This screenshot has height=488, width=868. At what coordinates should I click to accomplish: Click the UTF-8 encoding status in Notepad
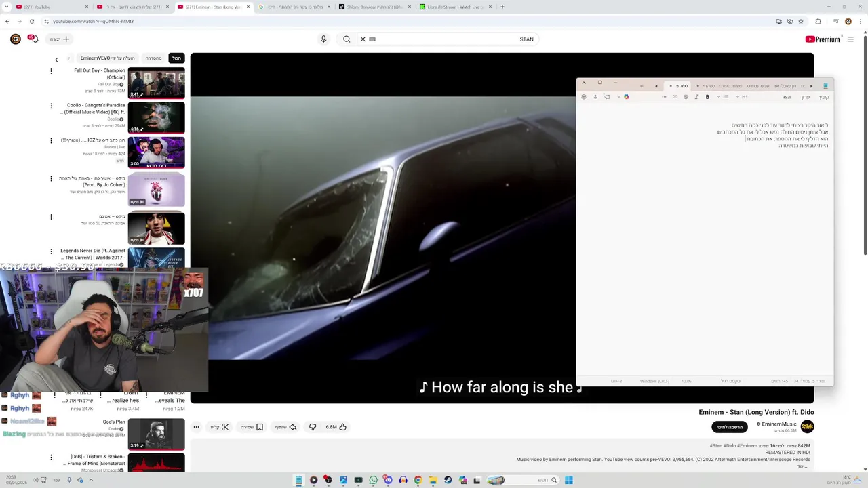click(x=616, y=381)
